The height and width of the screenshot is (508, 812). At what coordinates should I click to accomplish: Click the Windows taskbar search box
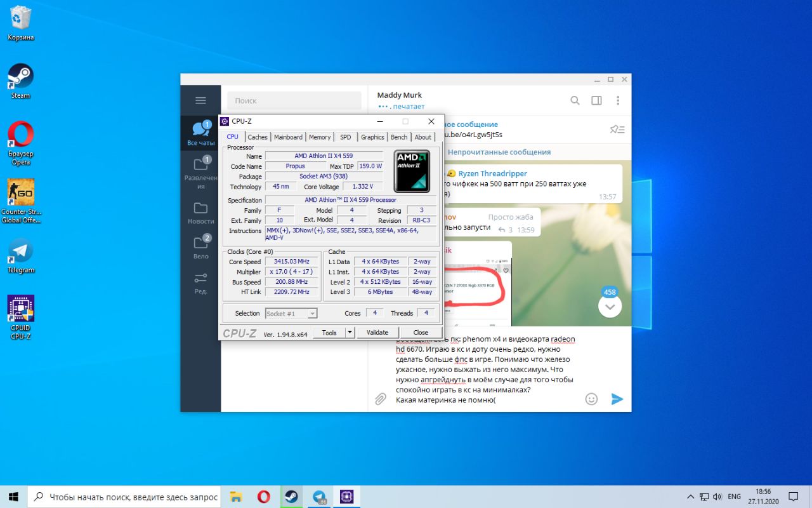click(x=125, y=497)
